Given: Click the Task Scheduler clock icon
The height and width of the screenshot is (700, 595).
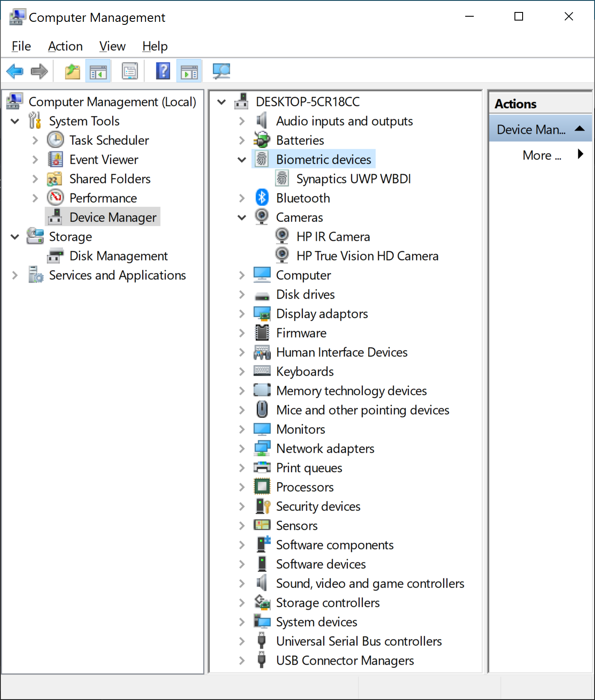Looking at the screenshot, I should 55,140.
